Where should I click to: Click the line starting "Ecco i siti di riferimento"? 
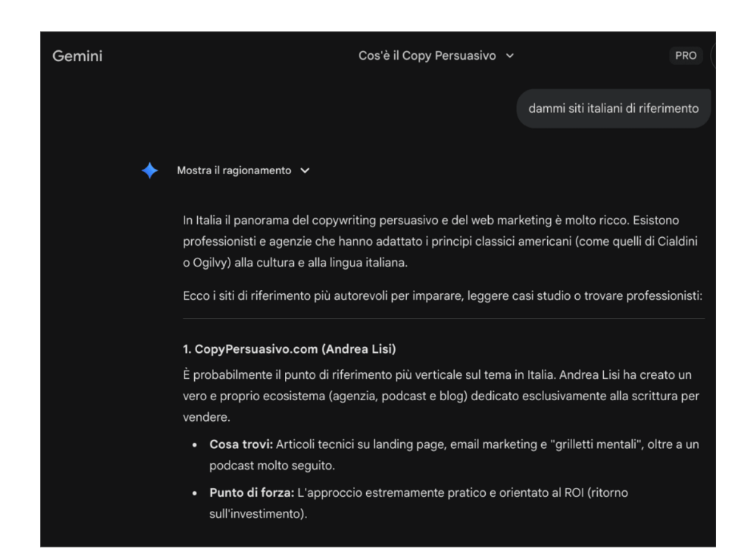point(441,297)
